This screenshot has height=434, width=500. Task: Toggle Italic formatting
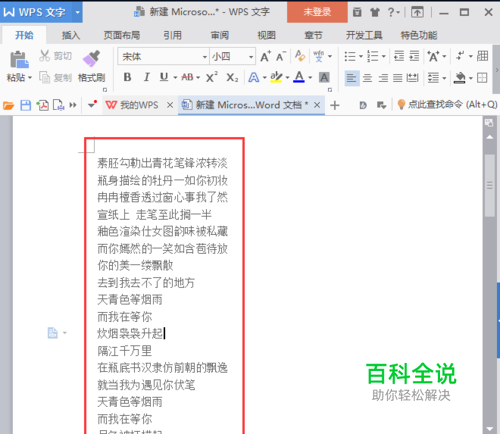click(x=146, y=77)
